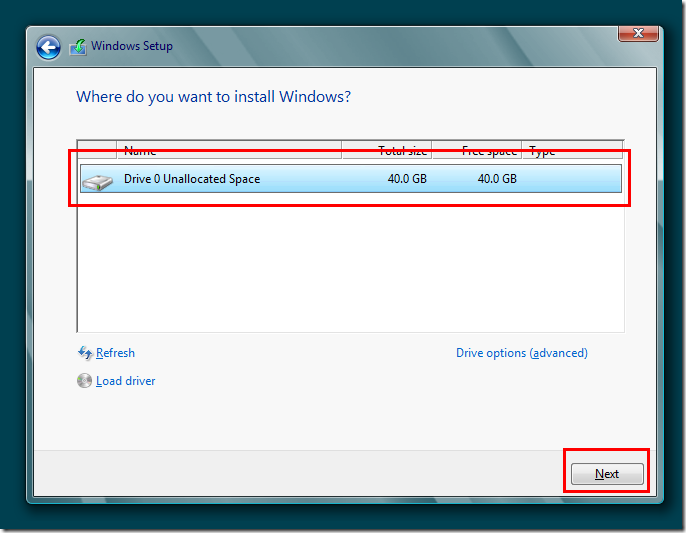
Task: Click the hard drive icon for Drive 0
Action: pos(97,182)
